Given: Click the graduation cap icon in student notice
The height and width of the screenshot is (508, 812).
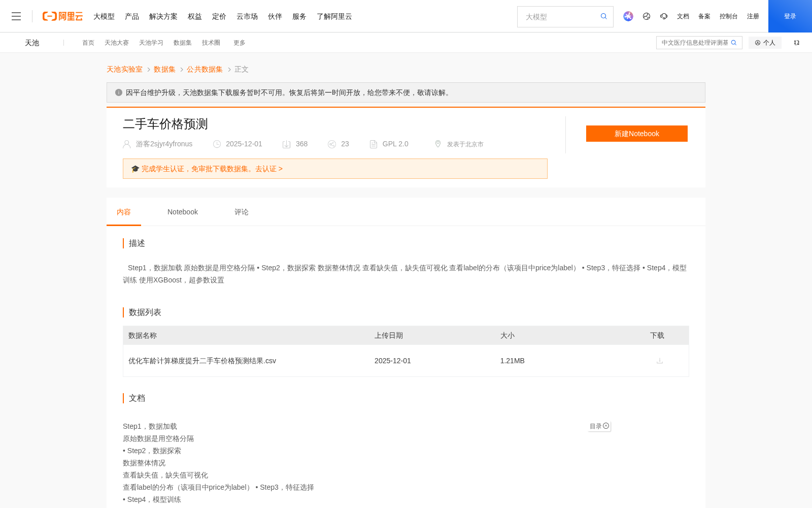Looking at the screenshot, I should [x=135, y=169].
